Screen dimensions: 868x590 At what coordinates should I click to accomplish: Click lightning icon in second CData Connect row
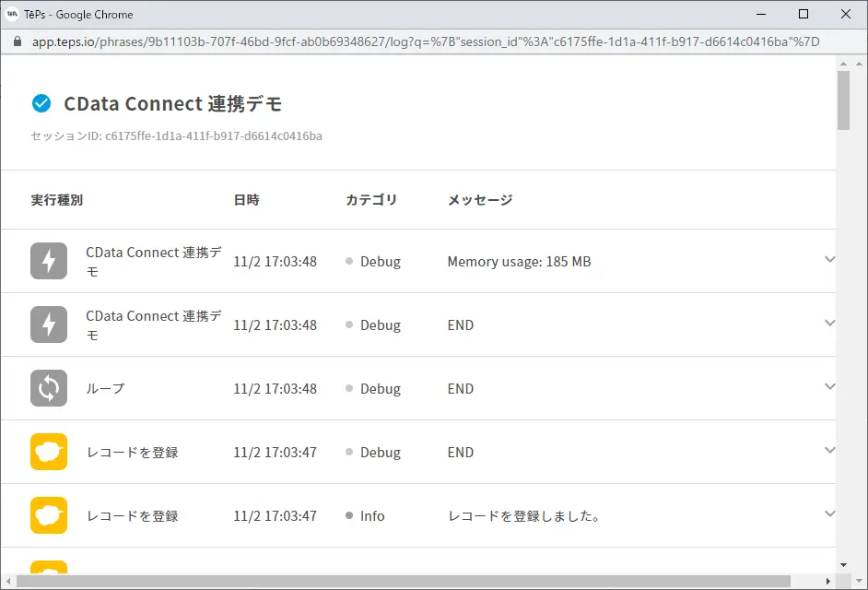[49, 324]
